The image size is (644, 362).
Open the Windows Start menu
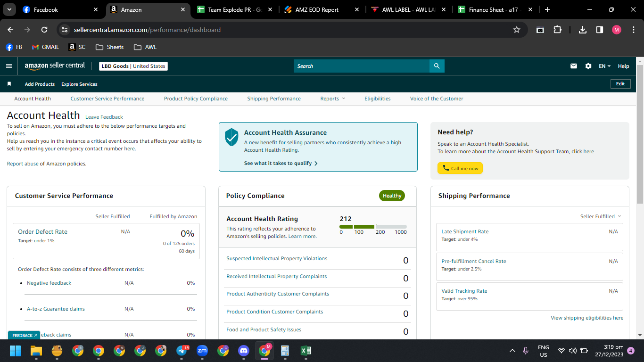point(16,351)
